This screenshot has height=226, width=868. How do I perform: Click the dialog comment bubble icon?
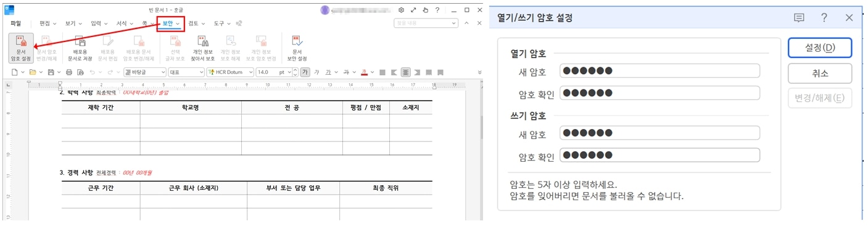(x=799, y=18)
